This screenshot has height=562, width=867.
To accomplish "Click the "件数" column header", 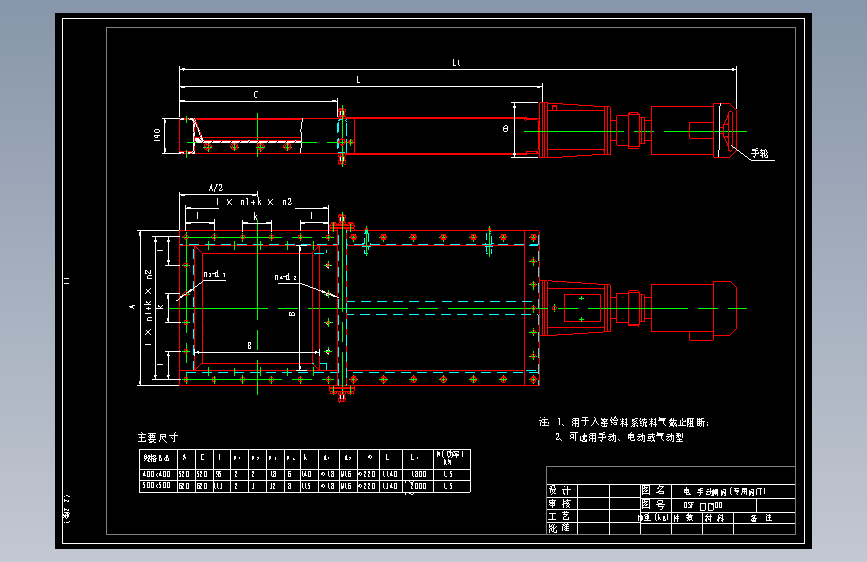I will tap(683, 518).
